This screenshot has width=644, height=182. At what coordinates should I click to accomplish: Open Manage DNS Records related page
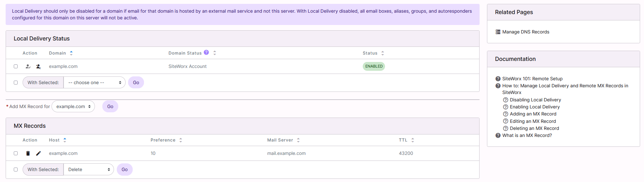pyautogui.click(x=525, y=32)
